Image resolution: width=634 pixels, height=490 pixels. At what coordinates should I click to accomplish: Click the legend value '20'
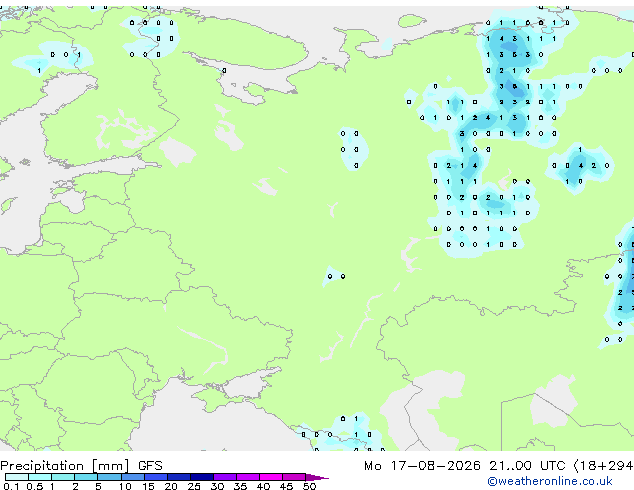click(x=171, y=486)
